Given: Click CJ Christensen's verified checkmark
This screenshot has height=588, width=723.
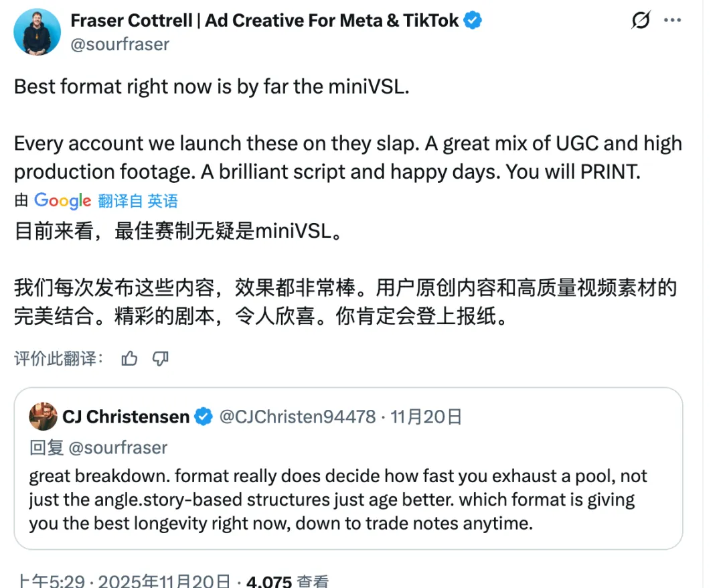Looking at the screenshot, I should (202, 416).
